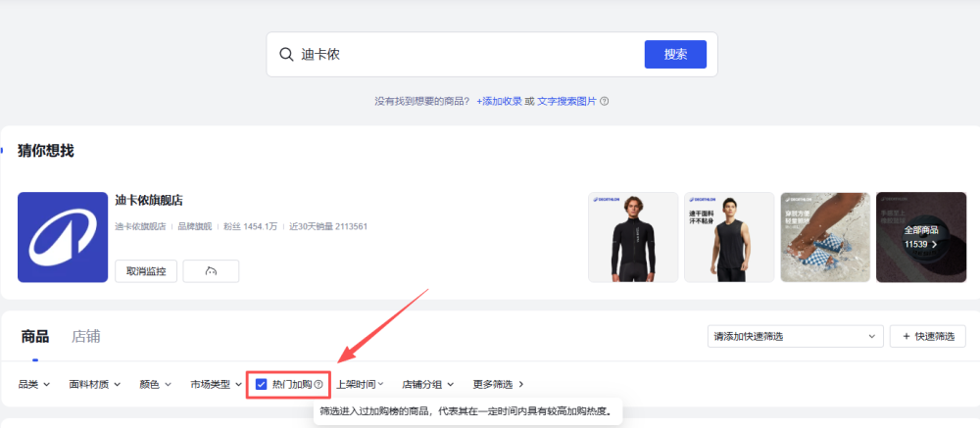Click the 品牌旗舰 label

(x=195, y=226)
